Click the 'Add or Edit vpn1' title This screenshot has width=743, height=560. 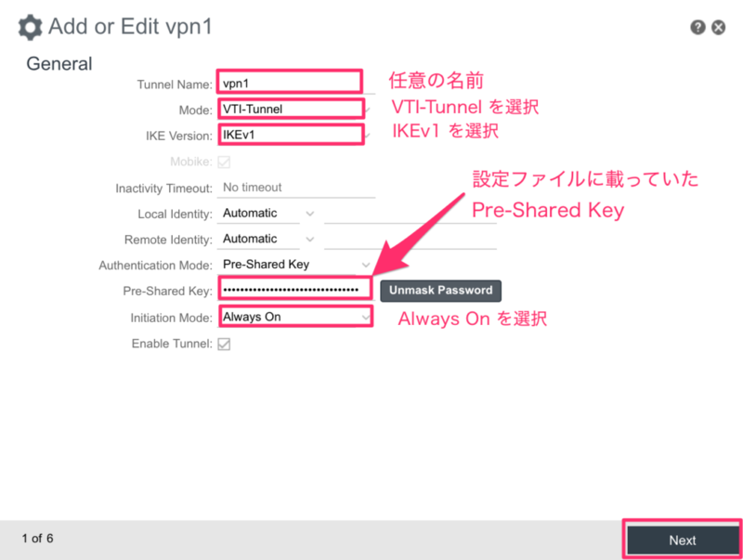130,27
